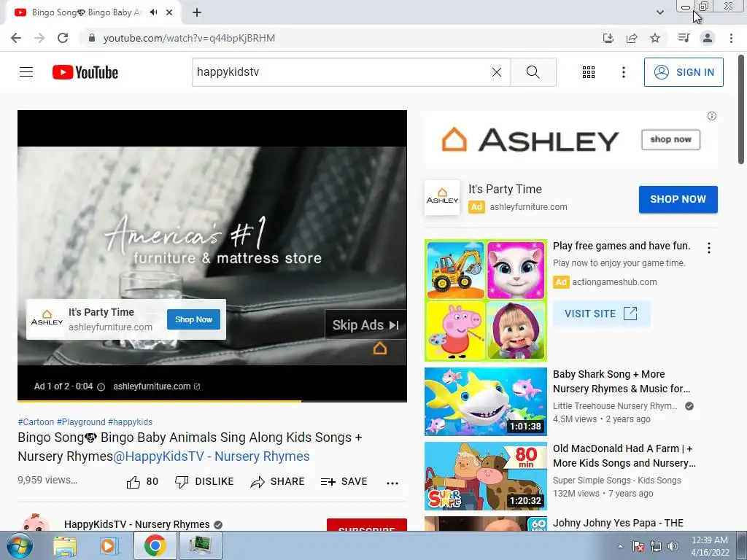
Task: Go forward in browser history
Action: tap(39, 38)
